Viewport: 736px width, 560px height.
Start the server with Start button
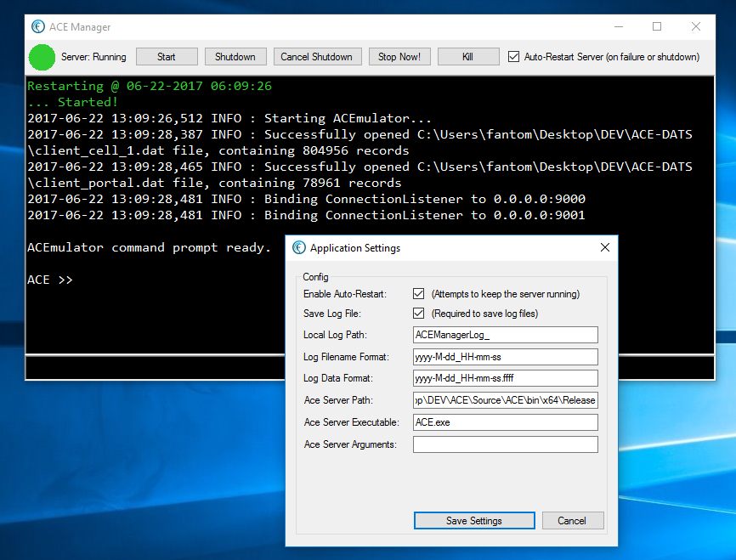pos(167,57)
